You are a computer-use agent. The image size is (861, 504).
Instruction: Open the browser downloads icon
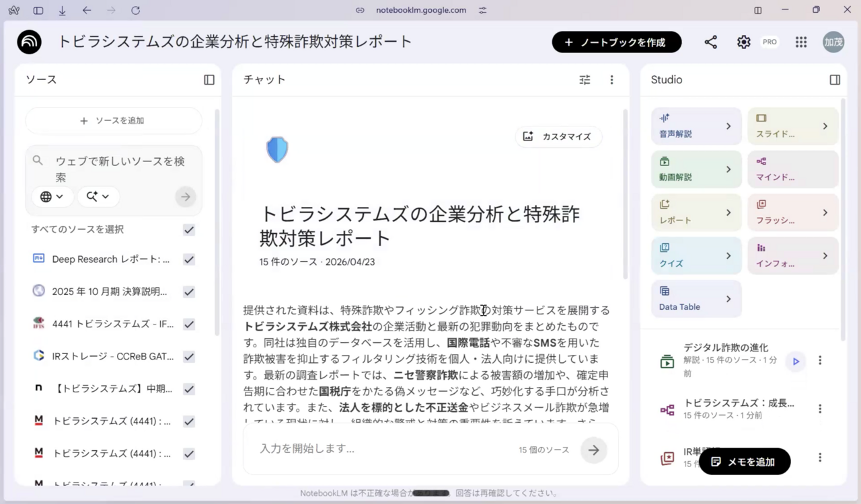[x=62, y=10]
